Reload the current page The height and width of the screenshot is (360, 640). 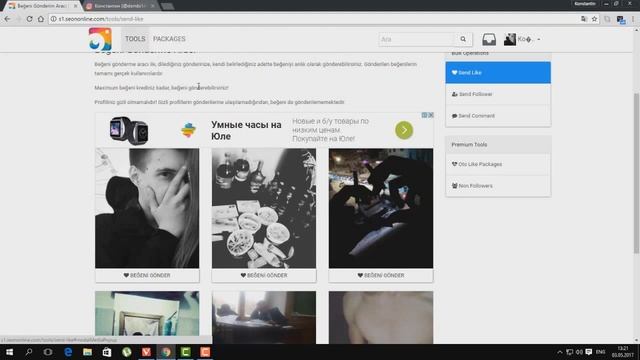(29, 19)
